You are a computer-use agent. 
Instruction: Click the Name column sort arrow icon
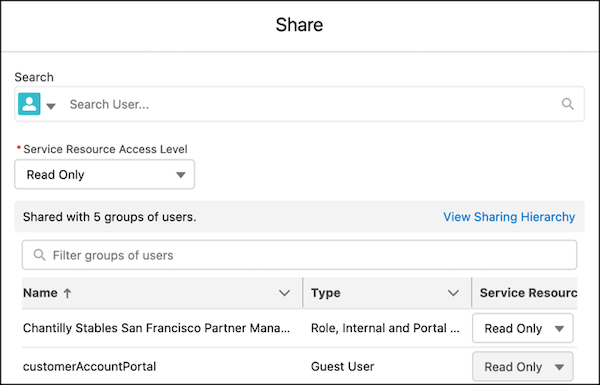pos(67,293)
